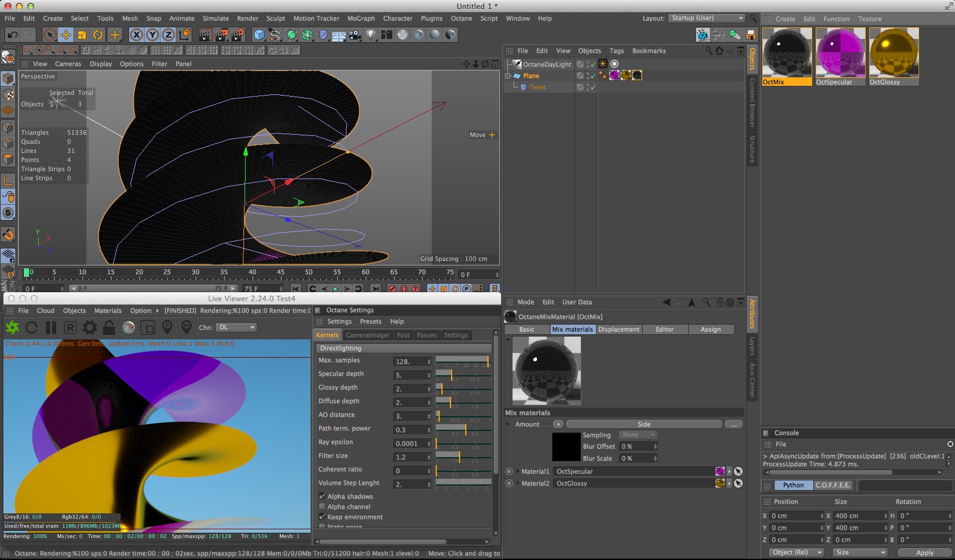955x560 pixels.
Task: Click the Light object icon
Action: pyautogui.click(x=371, y=35)
